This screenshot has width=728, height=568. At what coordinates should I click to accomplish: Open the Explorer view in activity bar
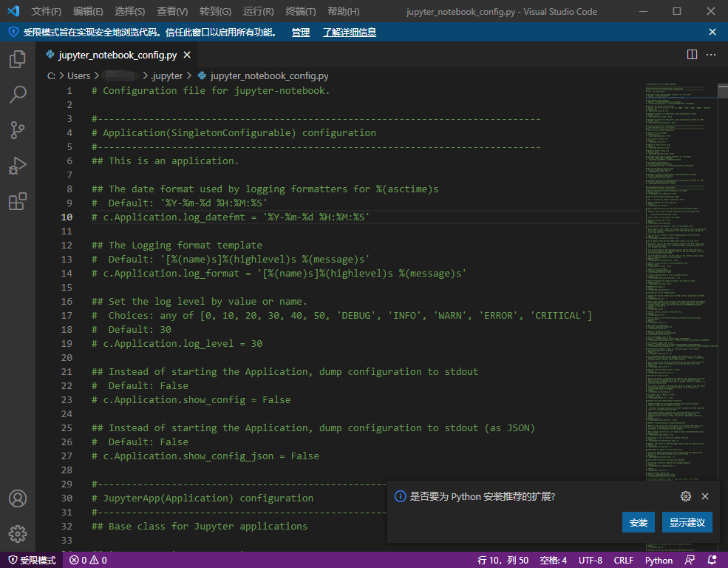(x=18, y=59)
